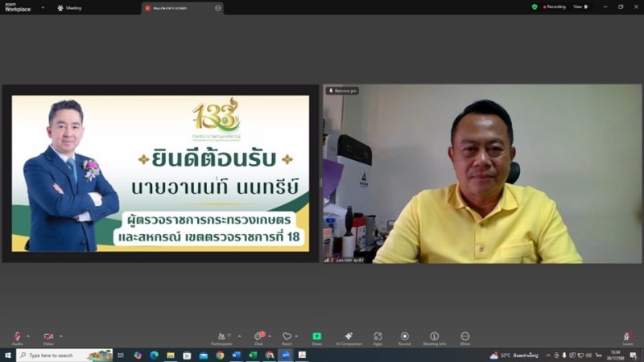
Task: Open the View layout dropdown
Action: click(579, 6)
